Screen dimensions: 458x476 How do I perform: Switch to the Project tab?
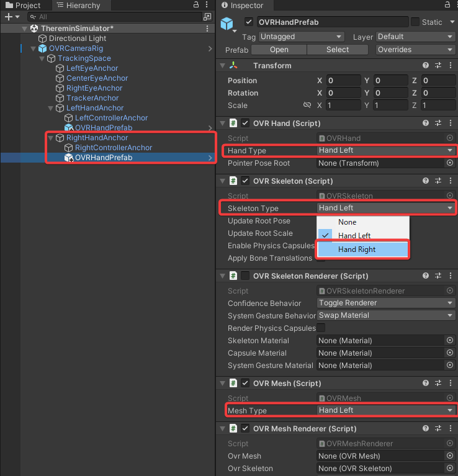pos(23,5)
